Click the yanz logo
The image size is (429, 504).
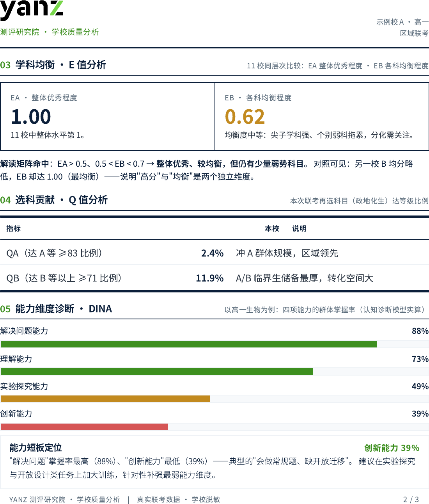(x=31, y=10)
